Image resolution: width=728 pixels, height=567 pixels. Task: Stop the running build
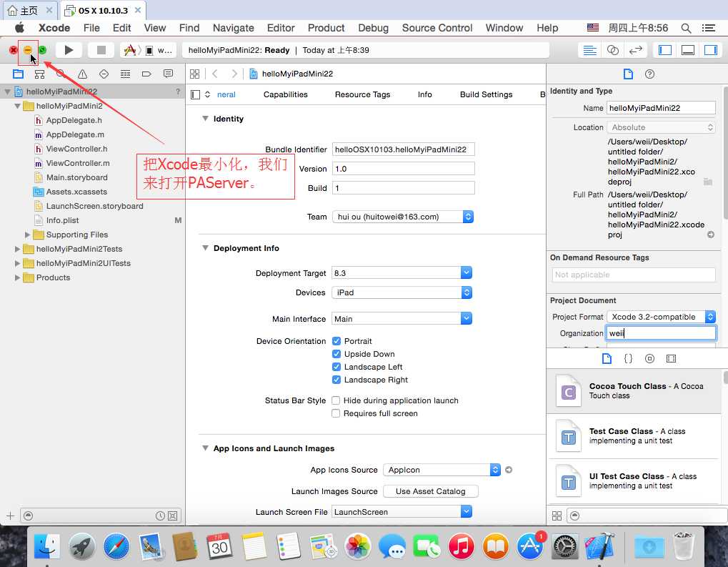pyautogui.click(x=101, y=50)
